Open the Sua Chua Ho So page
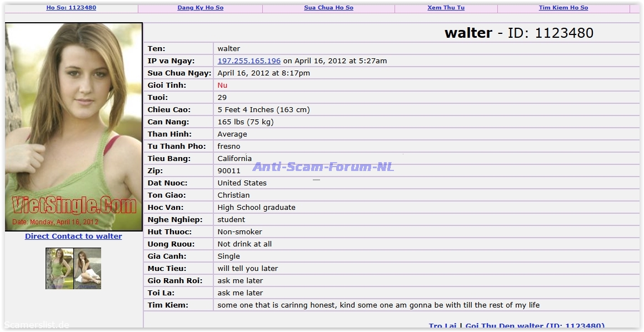644x332 pixels. 328,8
